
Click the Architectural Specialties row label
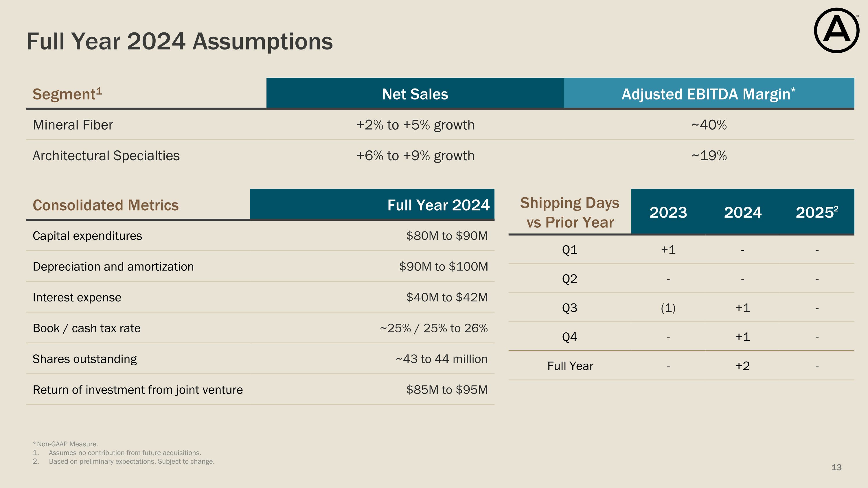point(106,156)
